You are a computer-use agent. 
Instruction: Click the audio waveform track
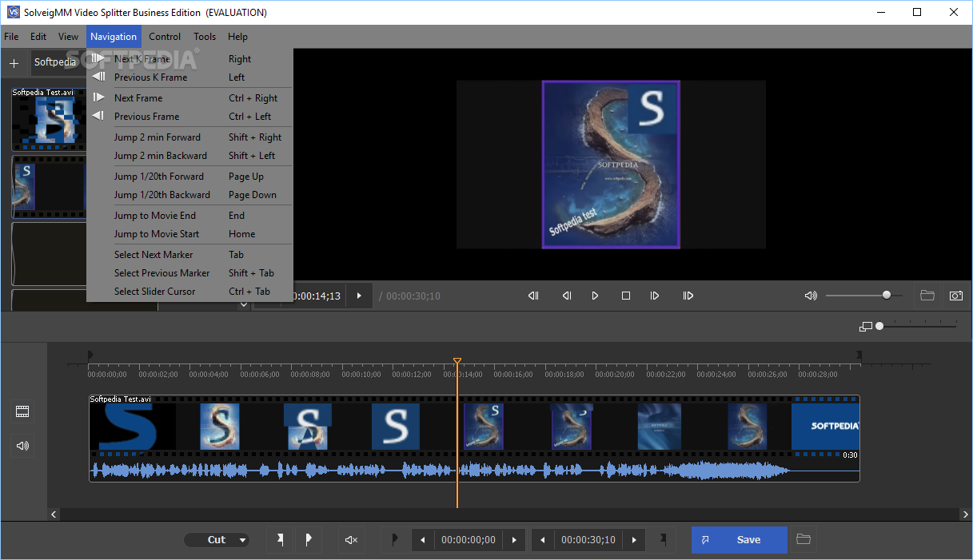(x=474, y=471)
